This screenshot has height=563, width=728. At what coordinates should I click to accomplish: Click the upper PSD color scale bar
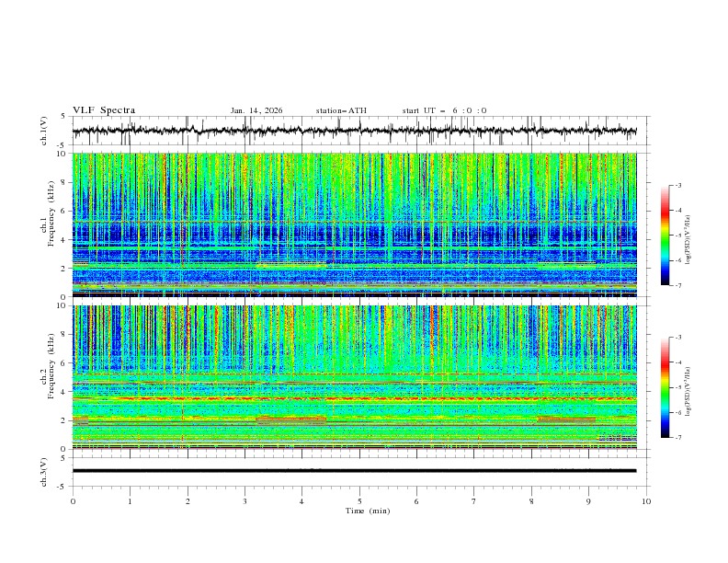(665, 236)
